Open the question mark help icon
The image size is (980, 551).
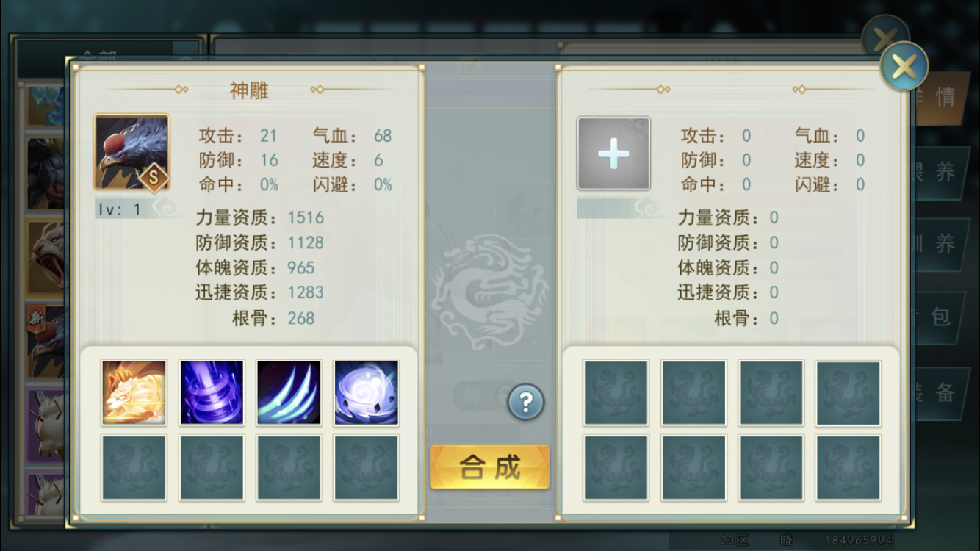(525, 402)
